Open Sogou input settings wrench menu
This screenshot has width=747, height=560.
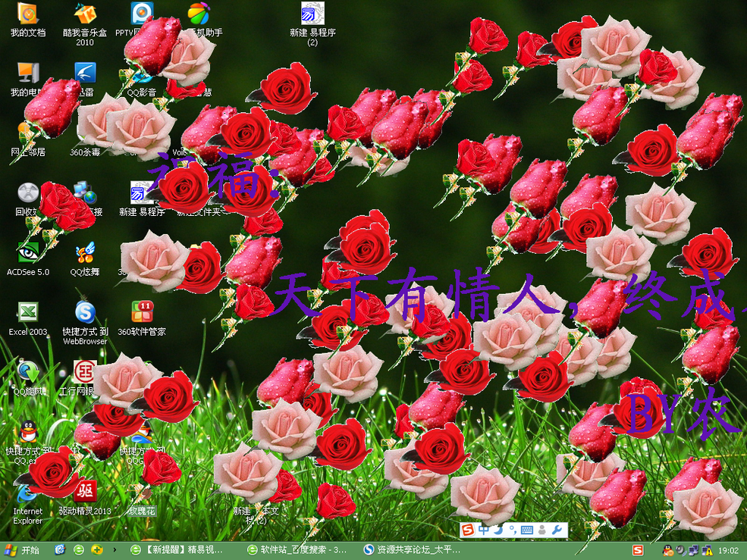556,530
